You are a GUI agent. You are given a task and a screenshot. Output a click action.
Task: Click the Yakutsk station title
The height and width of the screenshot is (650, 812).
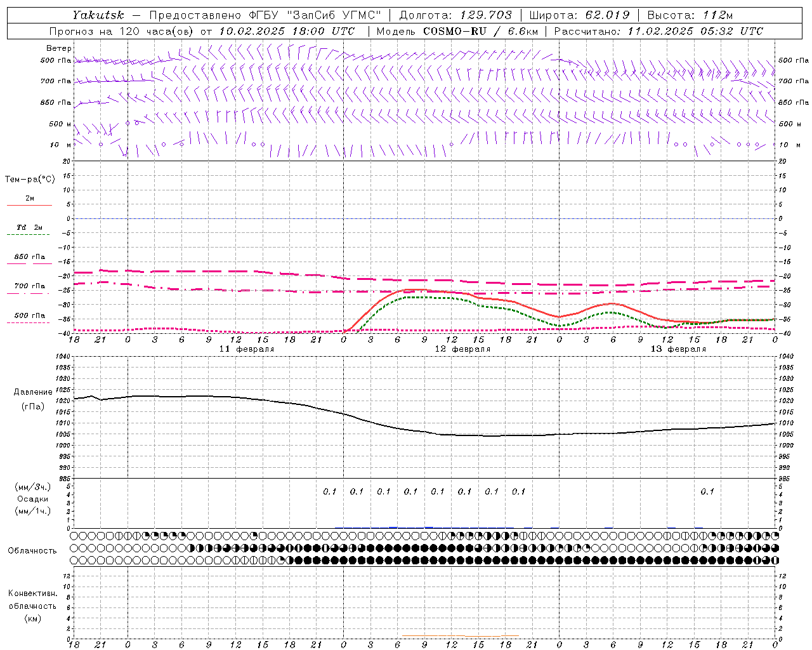coord(98,15)
